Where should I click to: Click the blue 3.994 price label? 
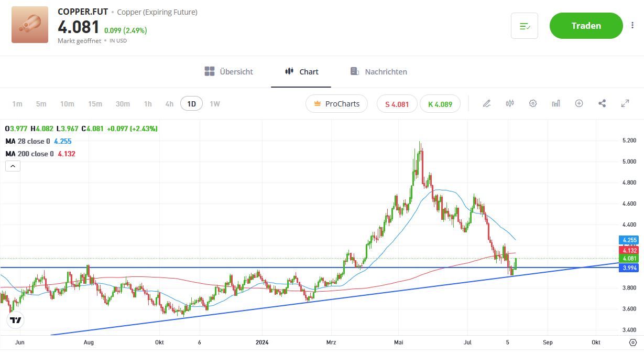629,268
